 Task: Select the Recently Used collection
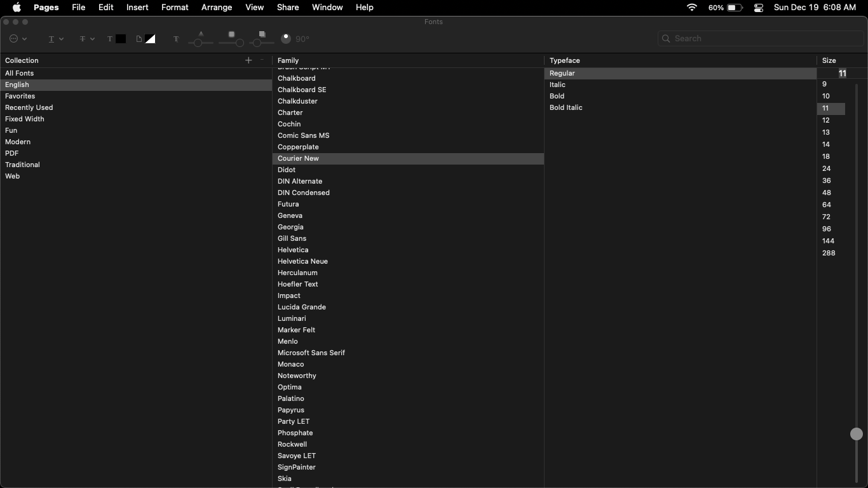point(136,107)
